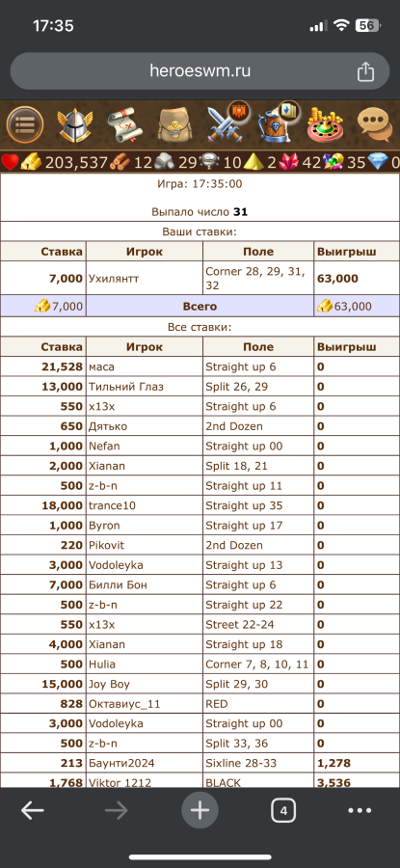Open the crossed swords battles icon
This screenshot has width=400, height=868.
227,122
